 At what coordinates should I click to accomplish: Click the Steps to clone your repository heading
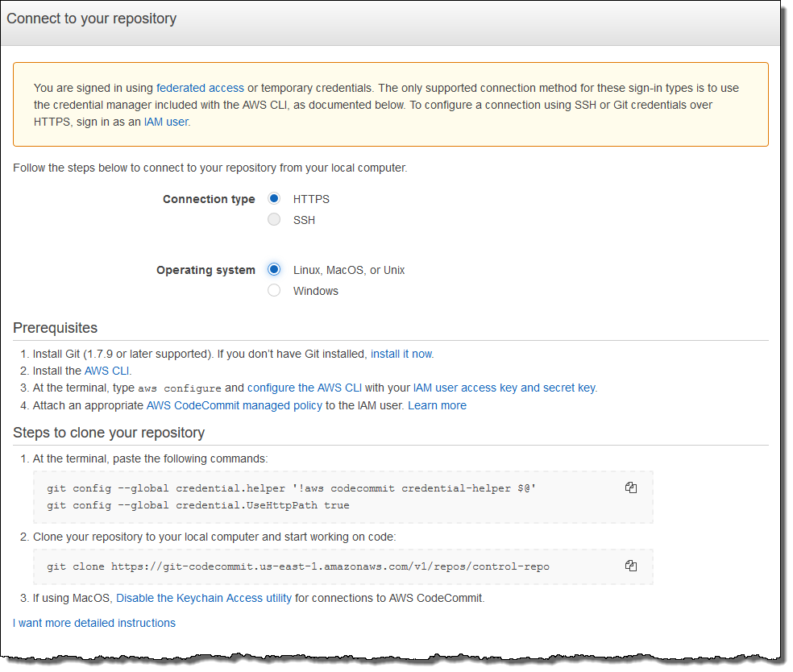point(109,433)
